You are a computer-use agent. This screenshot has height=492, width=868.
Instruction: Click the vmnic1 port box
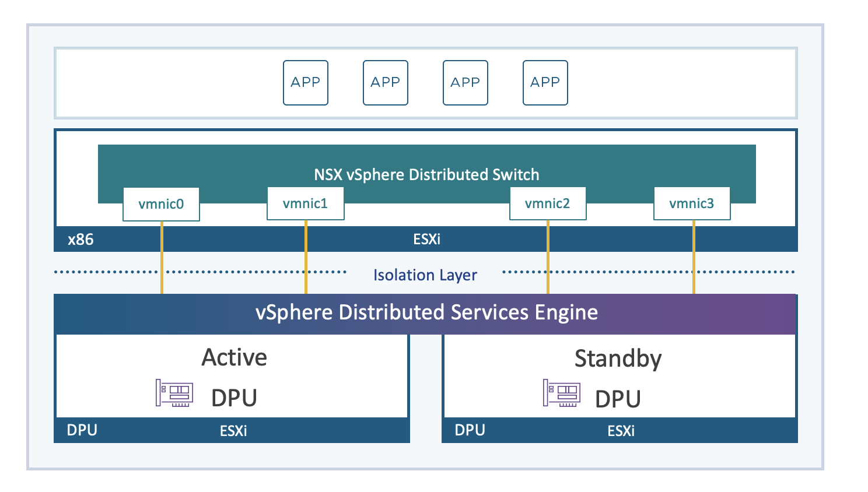click(x=305, y=203)
